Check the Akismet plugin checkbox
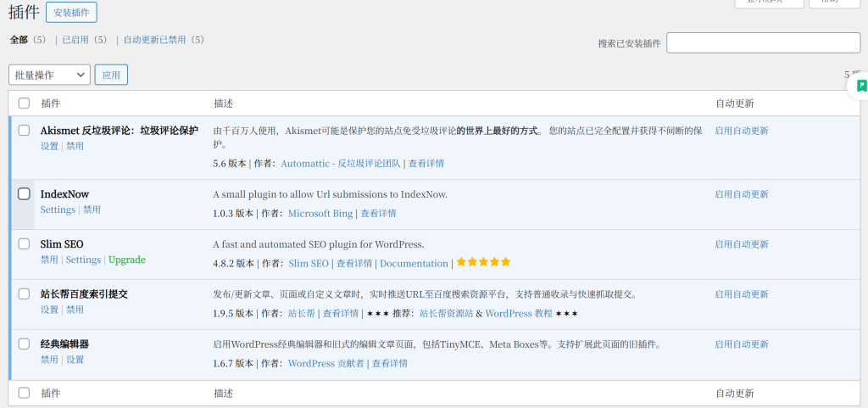 24,131
